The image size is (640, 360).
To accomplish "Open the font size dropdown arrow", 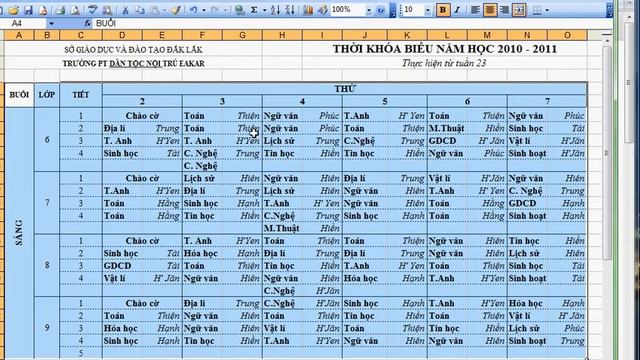I will (x=428, y=10).
